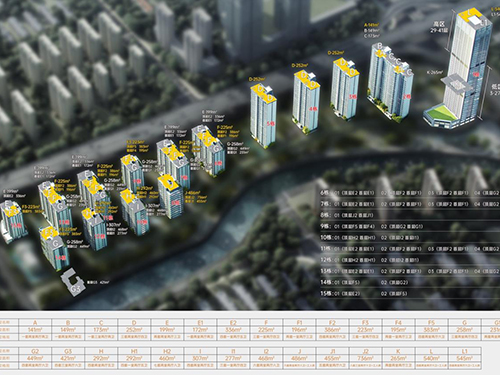The image size is (500, 375).
Task: Click the red 2栋 building label
Action: tap(407, 97)
